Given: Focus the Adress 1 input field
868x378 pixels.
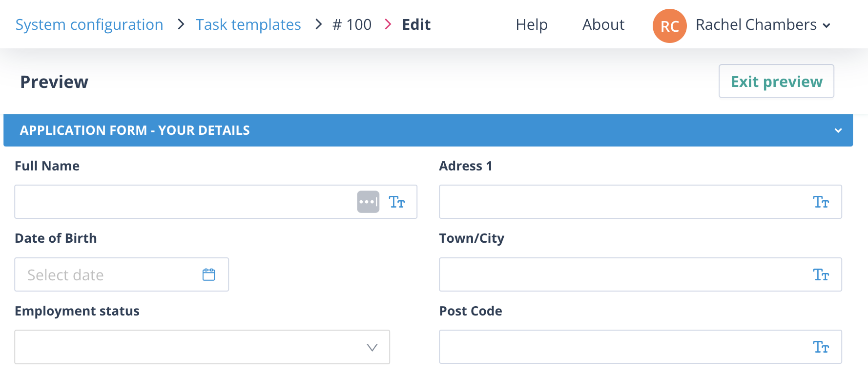Looking at the screenshot, I should [641, 202].
